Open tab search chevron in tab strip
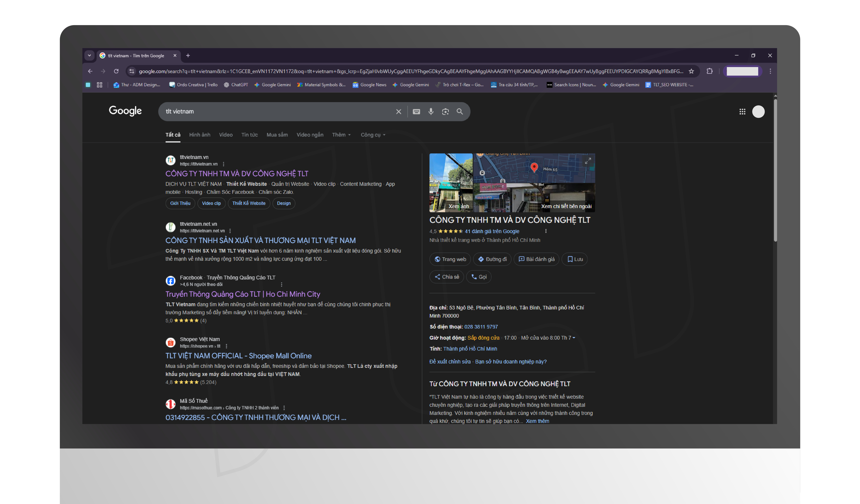This screenshot has width=860, height=504. pos(89,56)
